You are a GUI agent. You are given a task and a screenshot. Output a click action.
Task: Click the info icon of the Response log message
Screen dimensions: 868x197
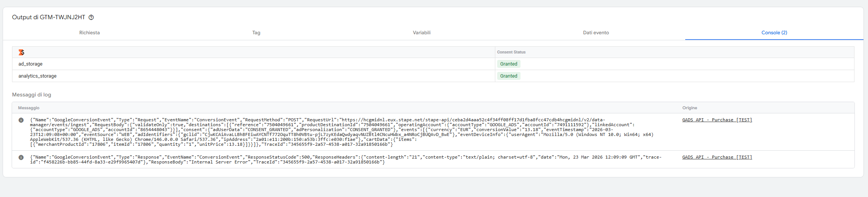(21, 157)
